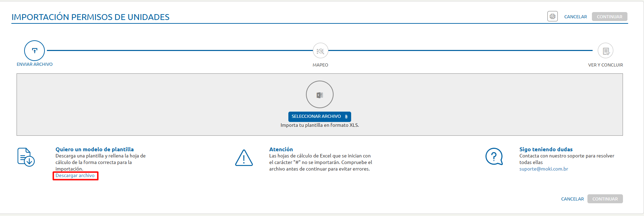The height and width of the screenshot is (216, 644).
Task: Click Cancelar at the bottom of the page
Action: tap(572, 199)
